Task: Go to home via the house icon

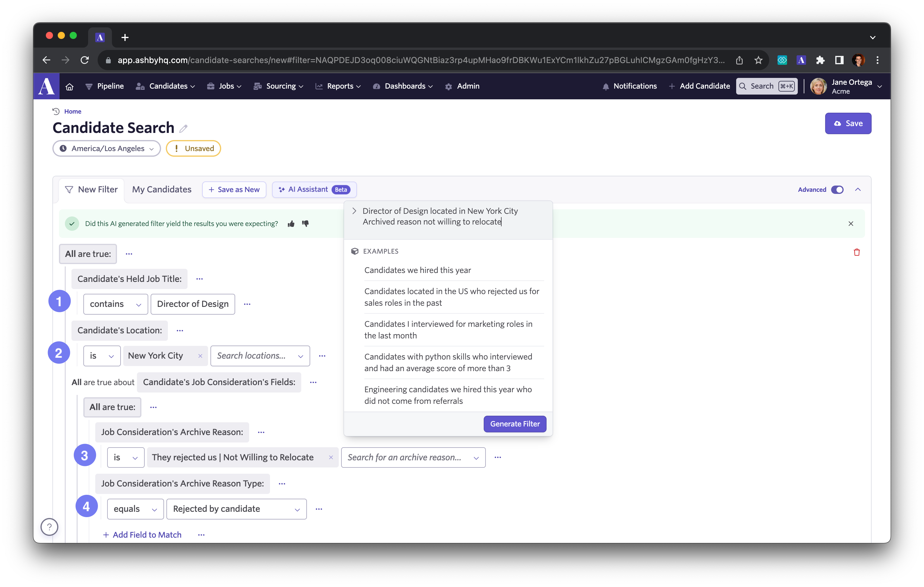Action: [69, 87]
